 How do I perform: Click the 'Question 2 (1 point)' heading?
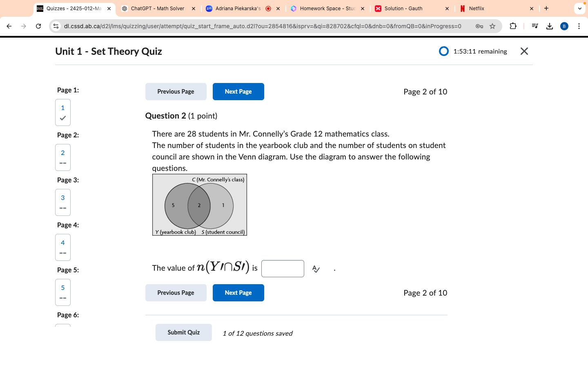click(181, 116)
